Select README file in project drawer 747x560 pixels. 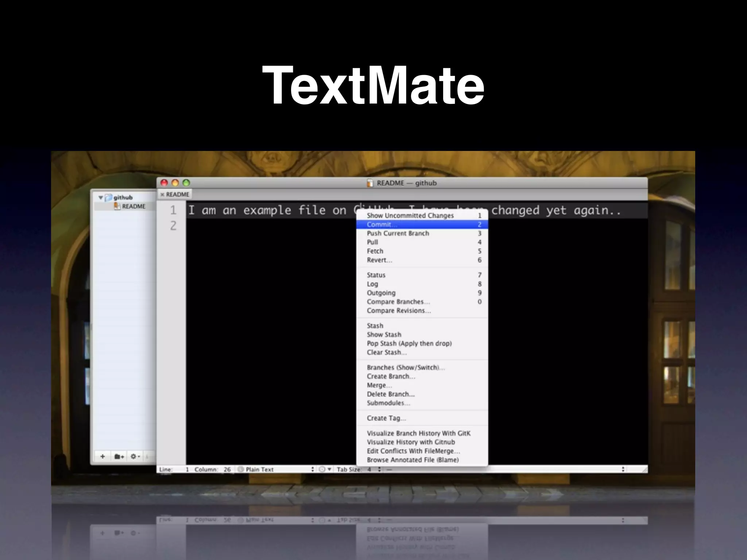130,206
